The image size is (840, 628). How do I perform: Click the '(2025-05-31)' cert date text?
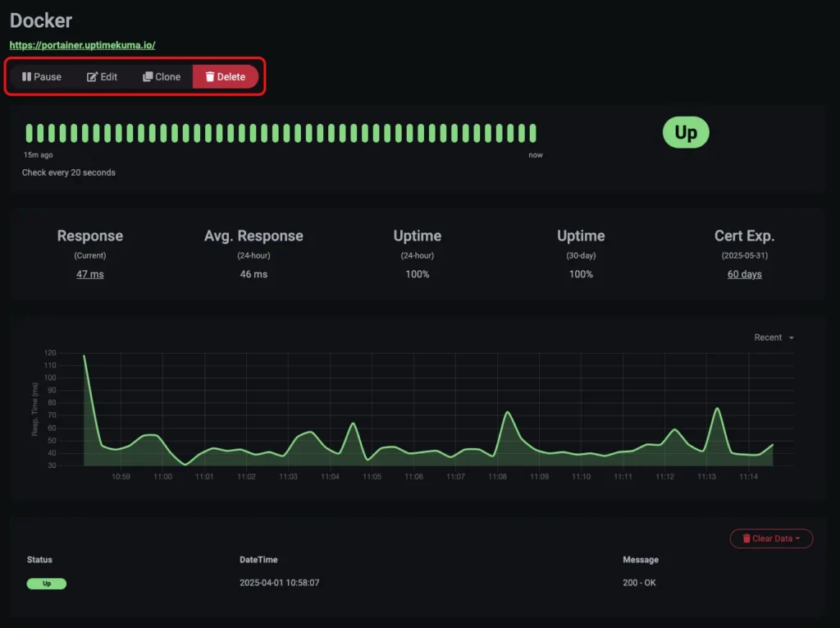click(744, 256)
